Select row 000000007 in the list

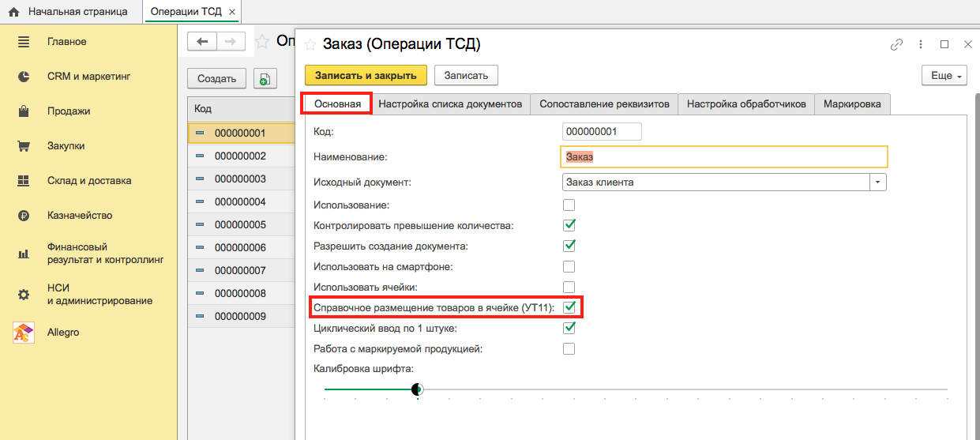(x=241, y=270)
